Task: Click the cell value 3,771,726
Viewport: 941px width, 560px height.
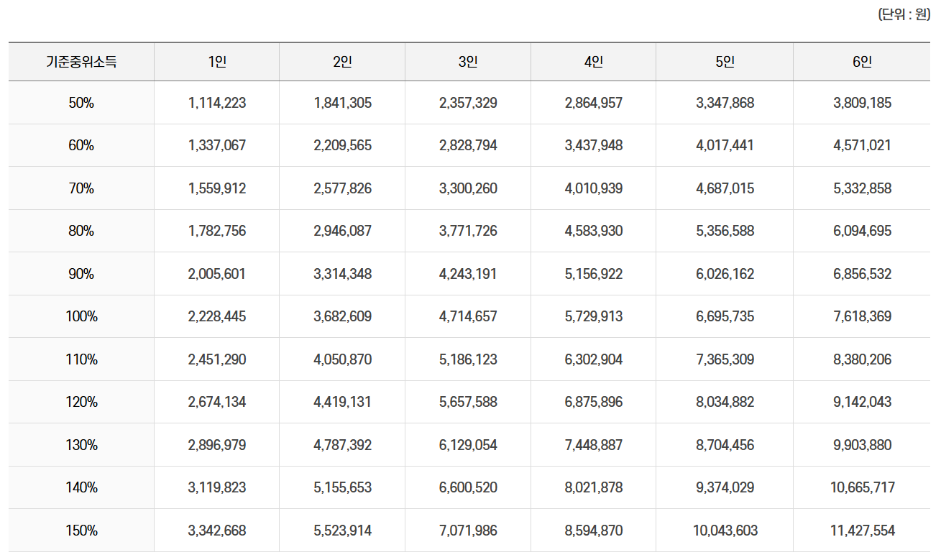Action: click(468, 231)
